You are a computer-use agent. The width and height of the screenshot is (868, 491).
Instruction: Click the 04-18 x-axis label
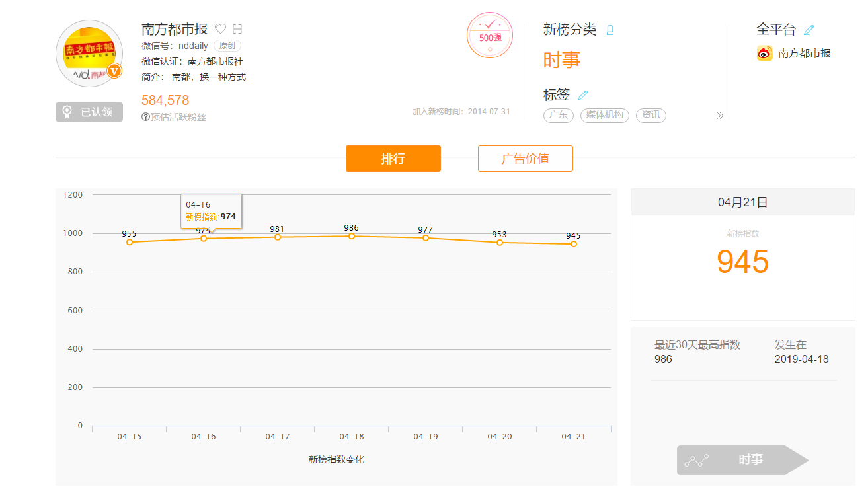coord(352,437)
